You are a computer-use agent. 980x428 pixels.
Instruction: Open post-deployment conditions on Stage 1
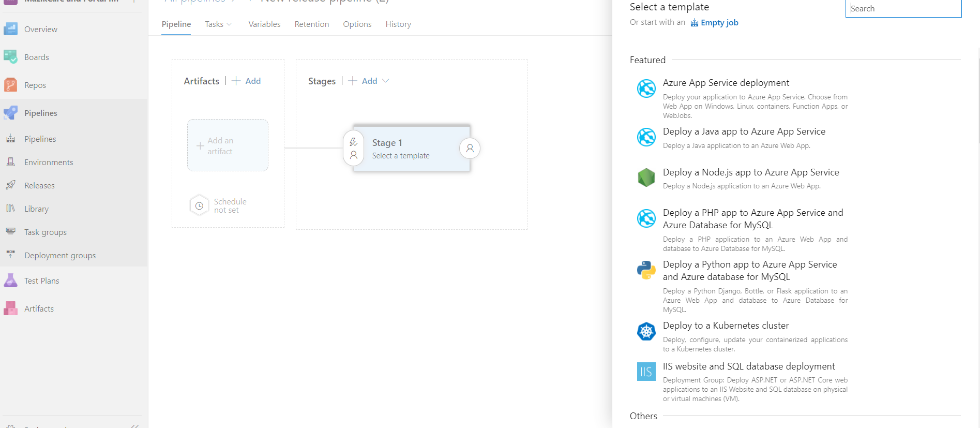click(470, 149)
